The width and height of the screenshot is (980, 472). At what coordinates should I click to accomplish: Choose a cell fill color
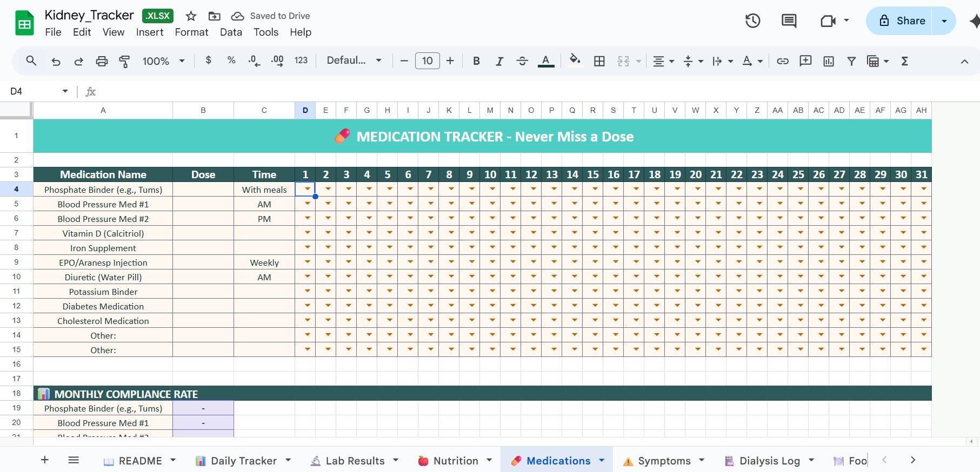[x=575, y=61]
